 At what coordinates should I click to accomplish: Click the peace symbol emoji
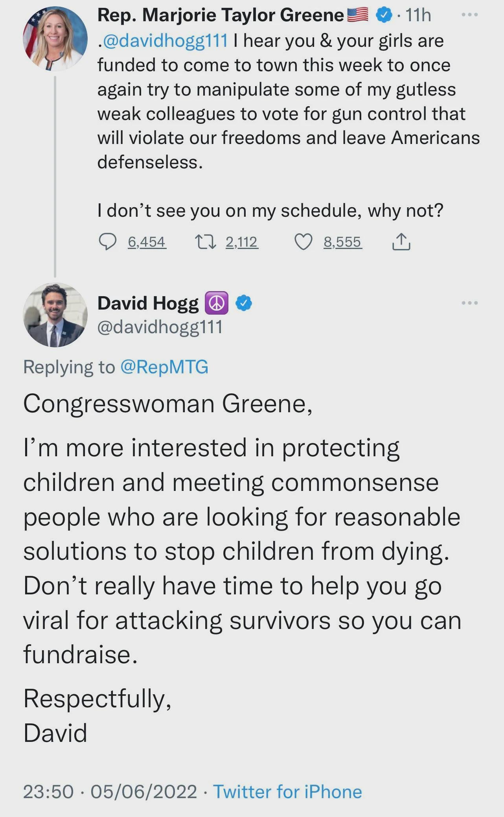[217, 303]
